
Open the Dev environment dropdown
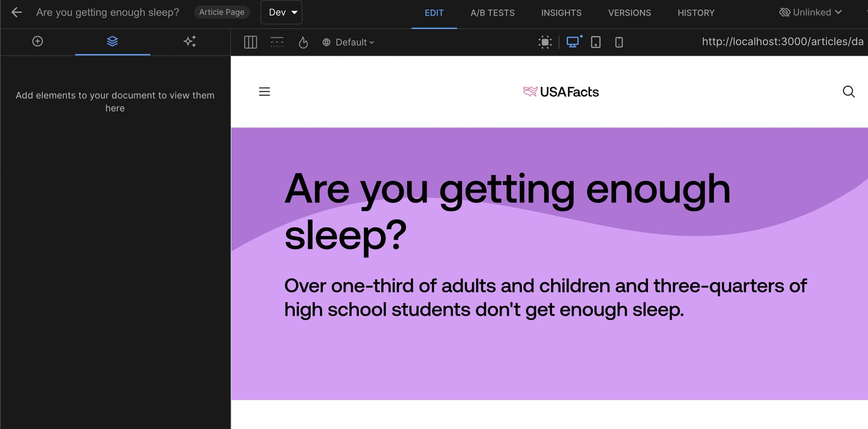(x=281, y=12)
